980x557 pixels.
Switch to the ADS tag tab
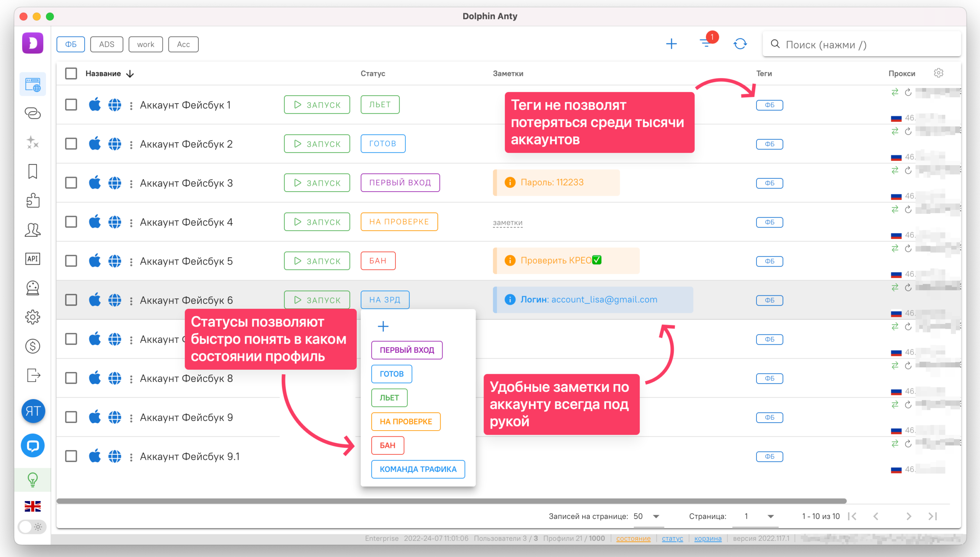(106, 44)
